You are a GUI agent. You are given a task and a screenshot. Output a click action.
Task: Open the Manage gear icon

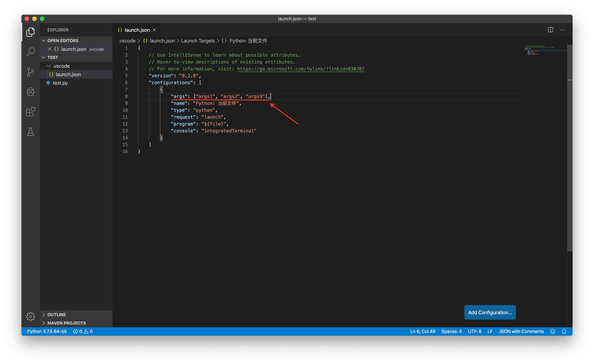click(x=30, y=316)
